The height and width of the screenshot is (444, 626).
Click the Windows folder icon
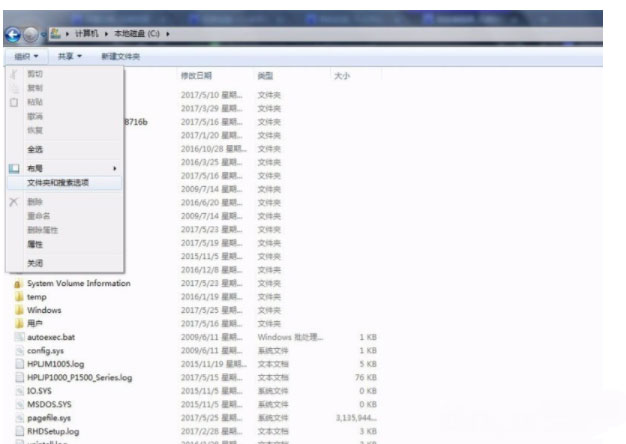click(x=19, y=310)
